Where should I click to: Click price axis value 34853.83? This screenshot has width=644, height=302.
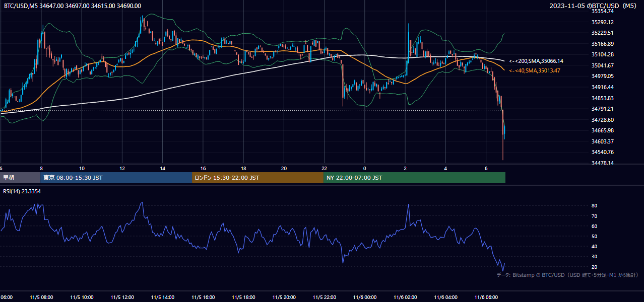[602, 98]
